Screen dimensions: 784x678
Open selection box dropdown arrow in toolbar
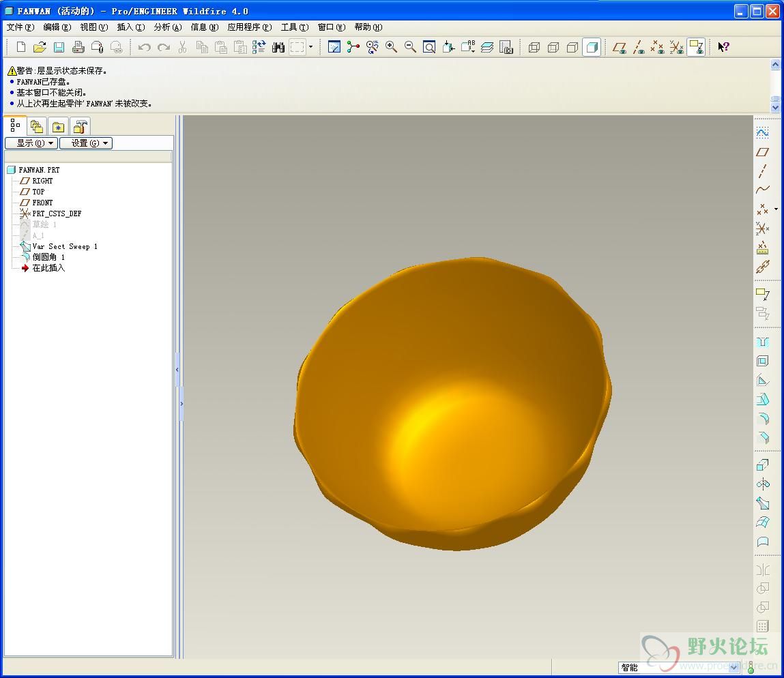pos(311,47)
